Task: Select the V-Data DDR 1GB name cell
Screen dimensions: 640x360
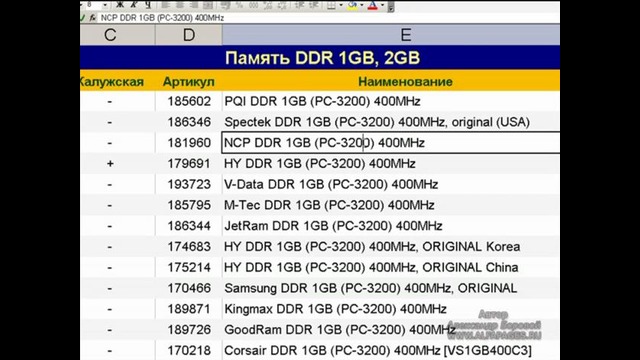Action: pos(391,184)
